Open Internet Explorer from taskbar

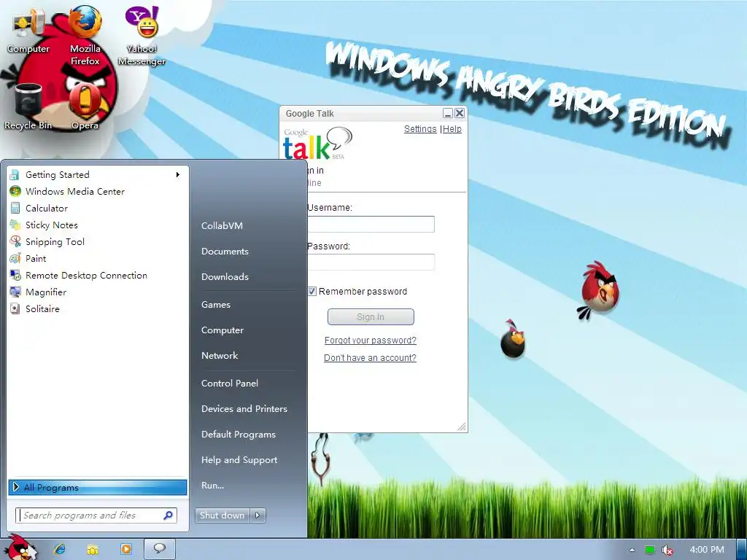(x=60, y=549)
